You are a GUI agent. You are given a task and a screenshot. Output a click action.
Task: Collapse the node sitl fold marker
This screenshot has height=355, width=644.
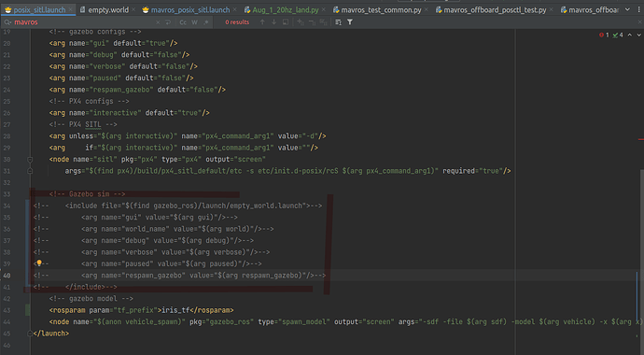30,160
